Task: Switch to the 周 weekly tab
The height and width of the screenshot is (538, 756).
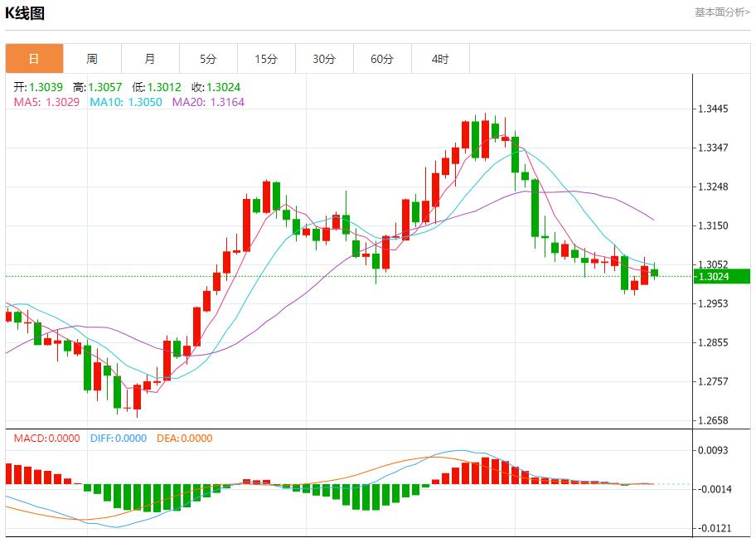Action: (x=92, y=59)
